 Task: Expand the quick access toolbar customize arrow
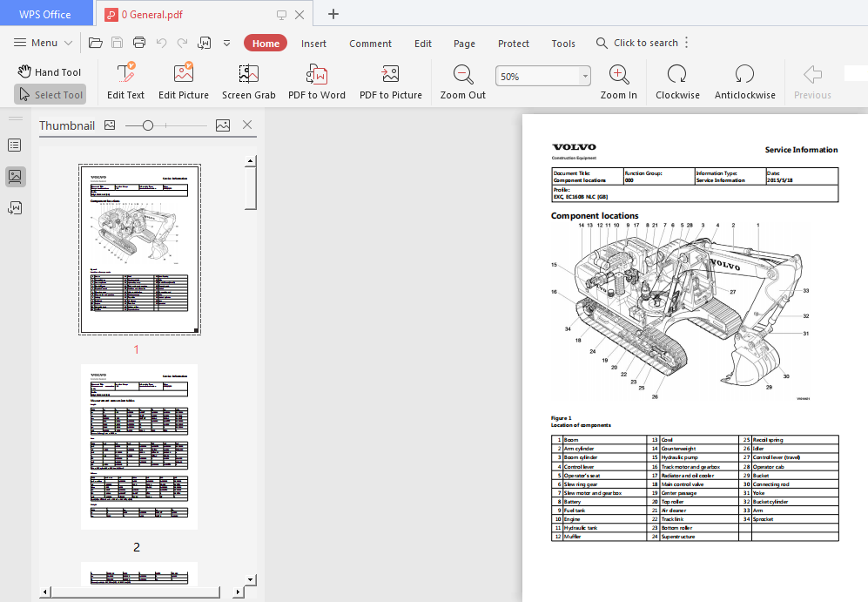227,43
